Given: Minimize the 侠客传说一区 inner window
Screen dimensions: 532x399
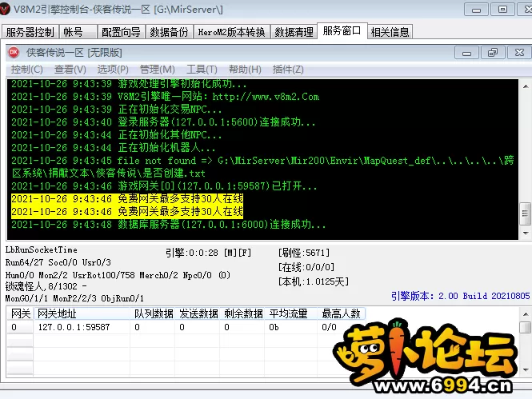Looking at the screenshot, I should coord(467,53).
